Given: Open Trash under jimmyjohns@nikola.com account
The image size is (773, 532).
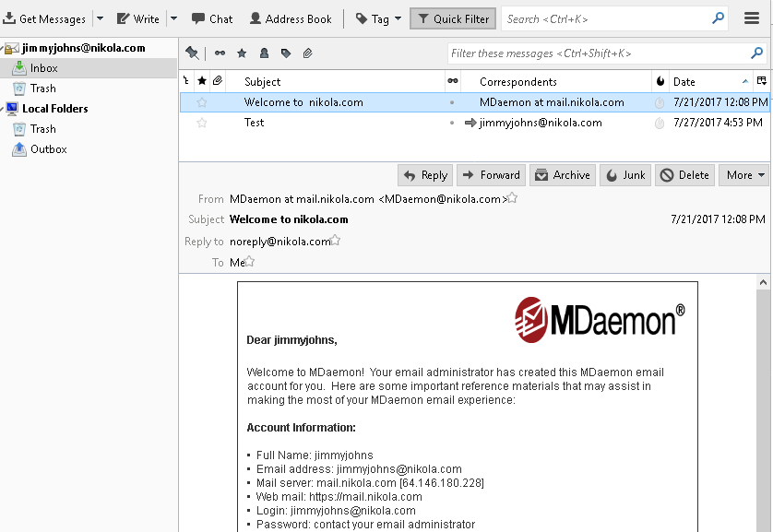Looking at the screenshot, I should pyautogui.click(x=42, y=89).
